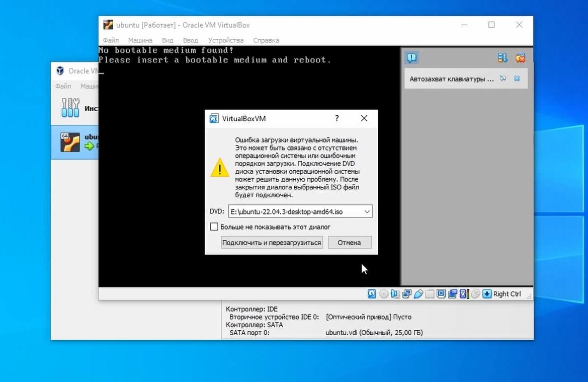Viewport: 588px width, 382px height.
Task: Click the question mark help button in dialog
Action: pos(337,119)
